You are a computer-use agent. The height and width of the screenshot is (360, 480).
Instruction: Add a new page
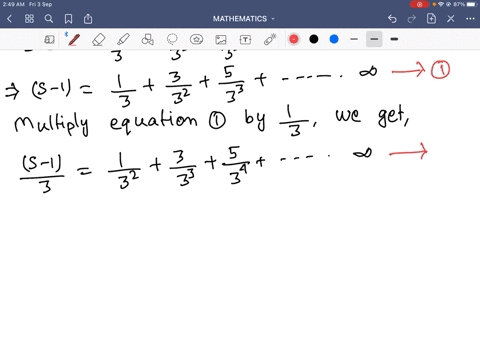pos(431,19)
